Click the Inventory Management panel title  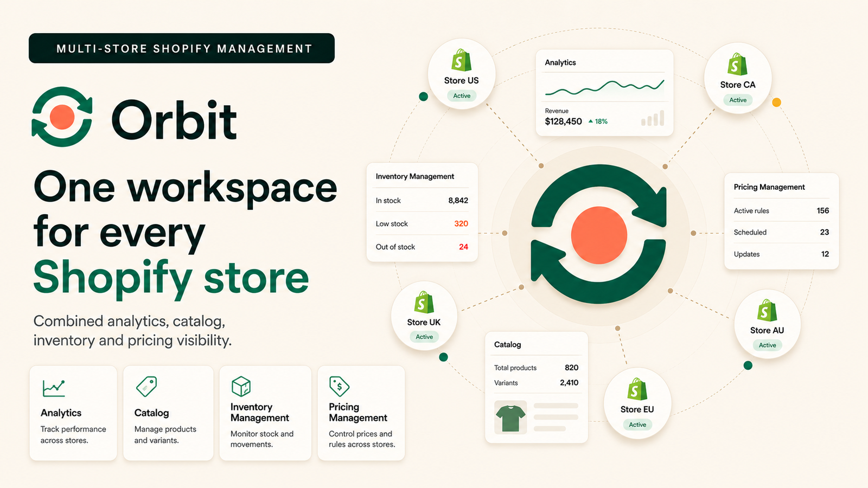click(415, 177)
